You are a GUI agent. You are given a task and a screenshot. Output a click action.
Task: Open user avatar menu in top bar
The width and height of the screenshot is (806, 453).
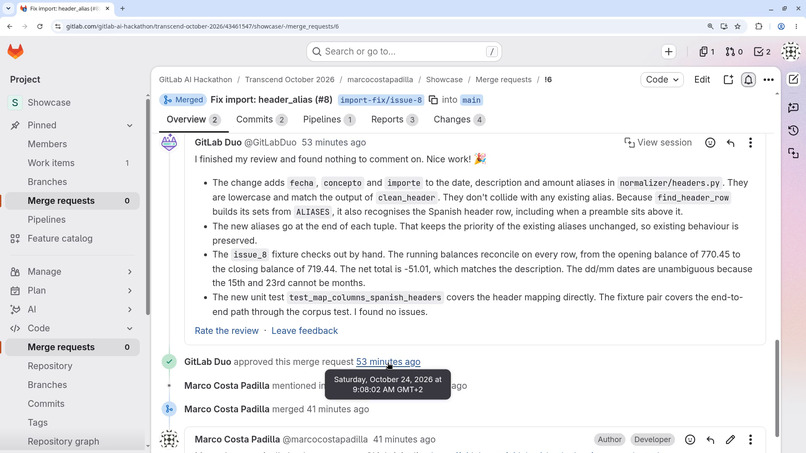click(791, 51)
